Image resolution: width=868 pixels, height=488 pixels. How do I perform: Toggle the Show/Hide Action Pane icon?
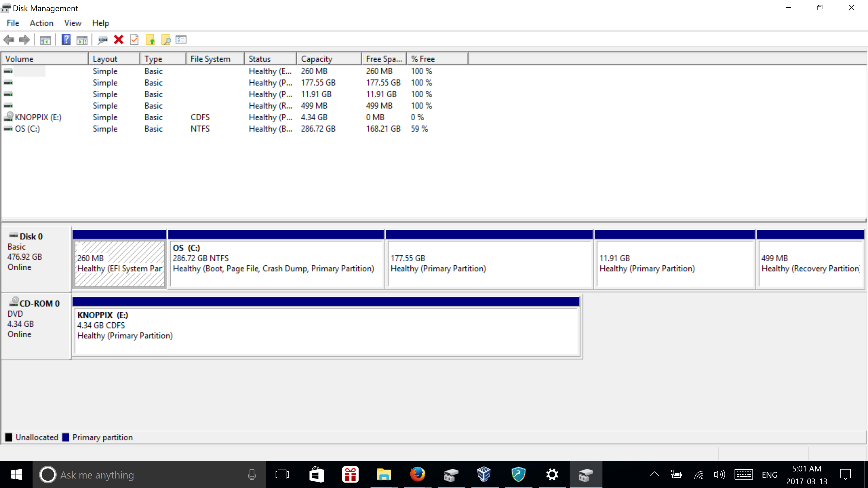coord(82,40)
